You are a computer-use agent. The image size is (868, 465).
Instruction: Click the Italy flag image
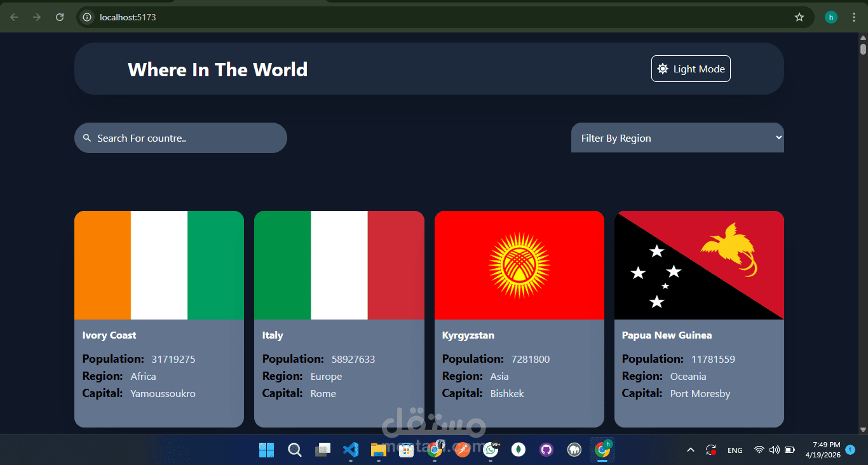pos(339,265)
